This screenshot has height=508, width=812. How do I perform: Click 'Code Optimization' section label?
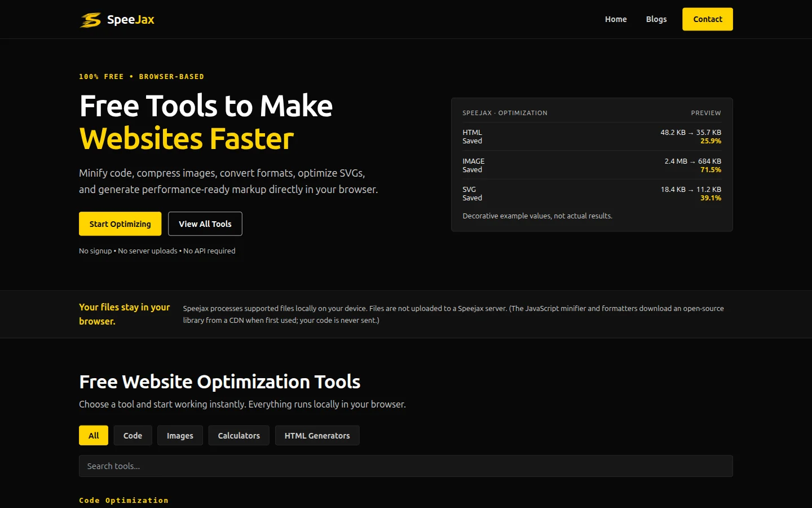coord(123,501)
